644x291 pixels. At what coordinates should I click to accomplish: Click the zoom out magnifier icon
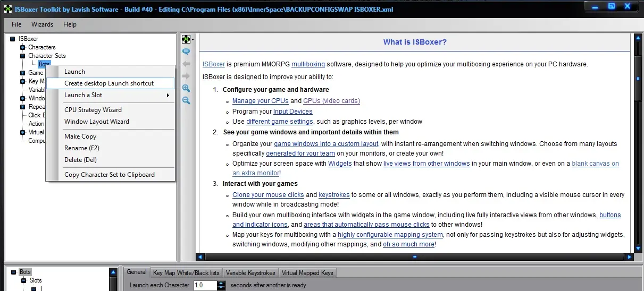tap(186, 100)
